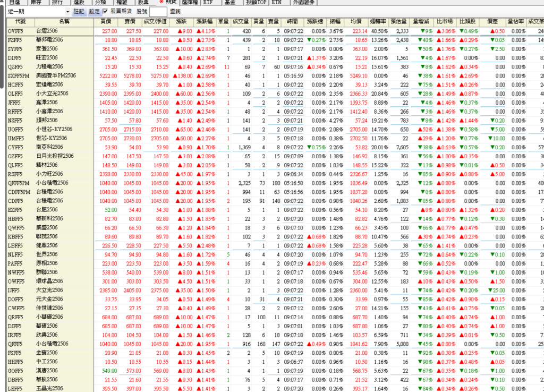Select the 旺宏2506 row name

pyautogui.click(x=47, y=57)
